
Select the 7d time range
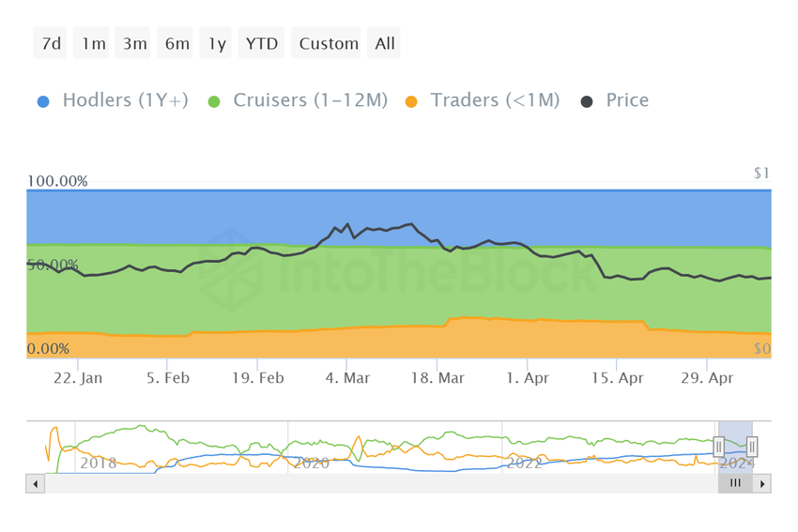pyautogui.click(x=52, y=43)
